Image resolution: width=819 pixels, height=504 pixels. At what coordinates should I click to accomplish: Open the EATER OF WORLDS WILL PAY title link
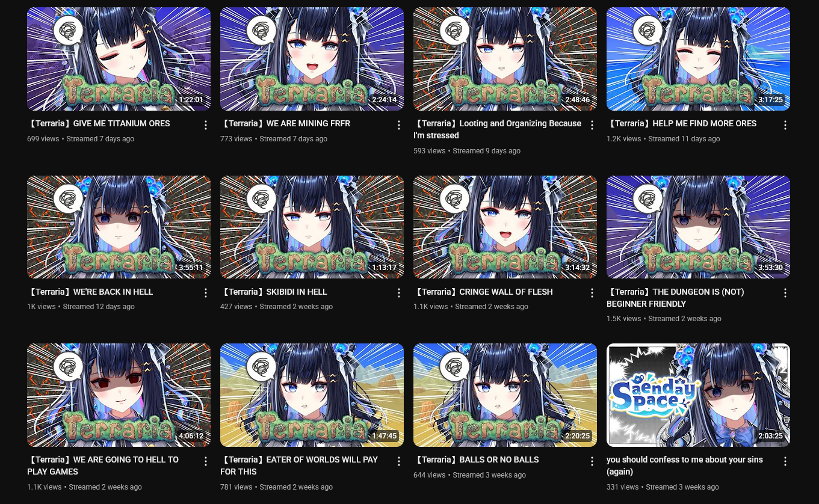299,466
